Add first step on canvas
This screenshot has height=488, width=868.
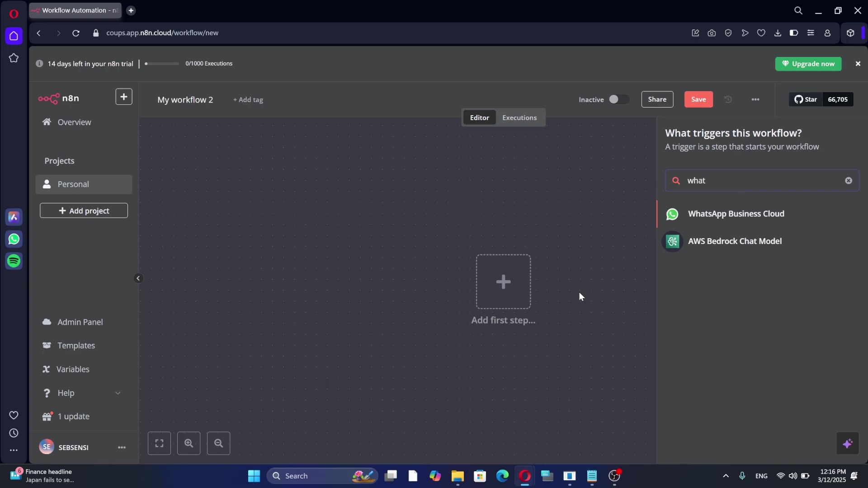coord(503,282)
